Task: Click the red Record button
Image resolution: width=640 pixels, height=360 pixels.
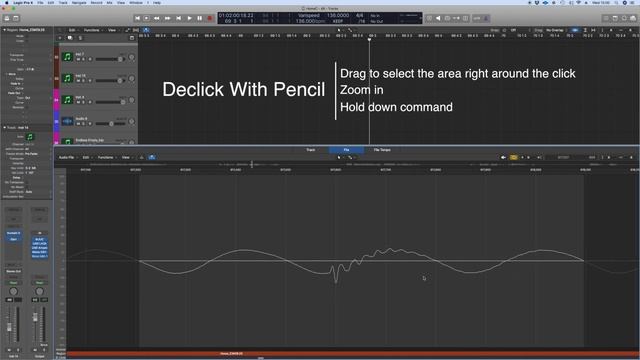Action: (x=210, y=18)
